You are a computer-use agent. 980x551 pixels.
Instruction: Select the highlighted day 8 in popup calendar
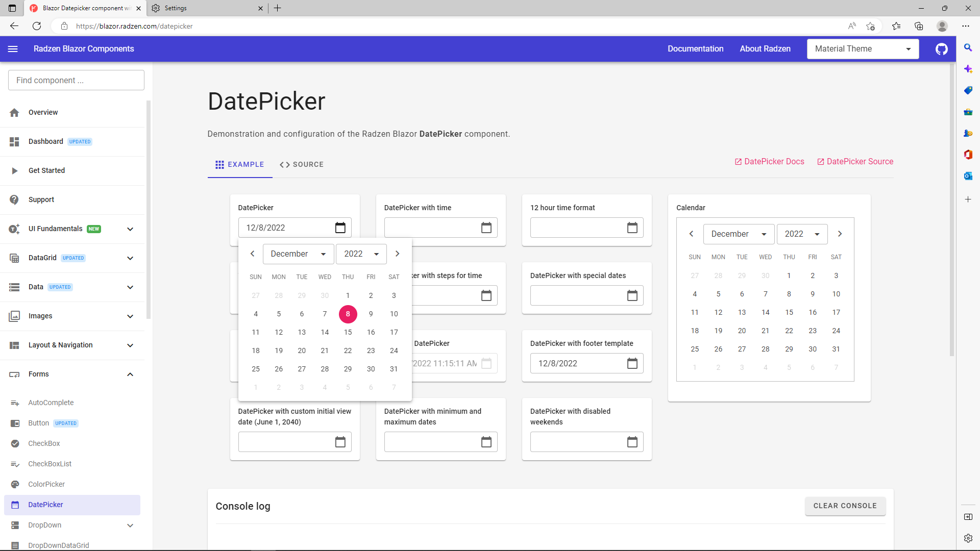pos(348,314)
